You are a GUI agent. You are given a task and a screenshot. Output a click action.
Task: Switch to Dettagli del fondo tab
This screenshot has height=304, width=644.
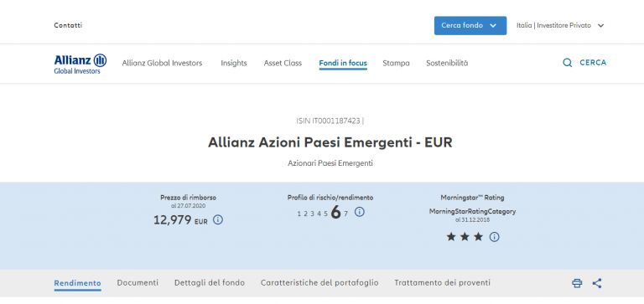tap(210, 283)
